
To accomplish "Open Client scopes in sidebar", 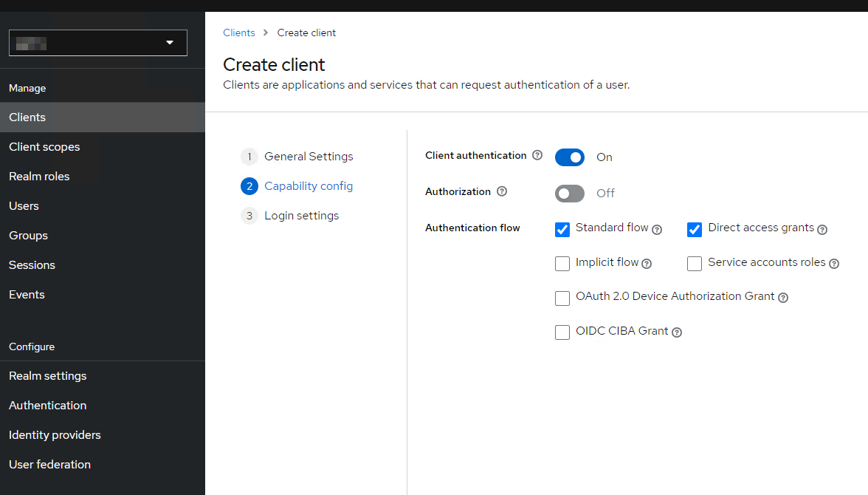I will click(x=44, y=147).
